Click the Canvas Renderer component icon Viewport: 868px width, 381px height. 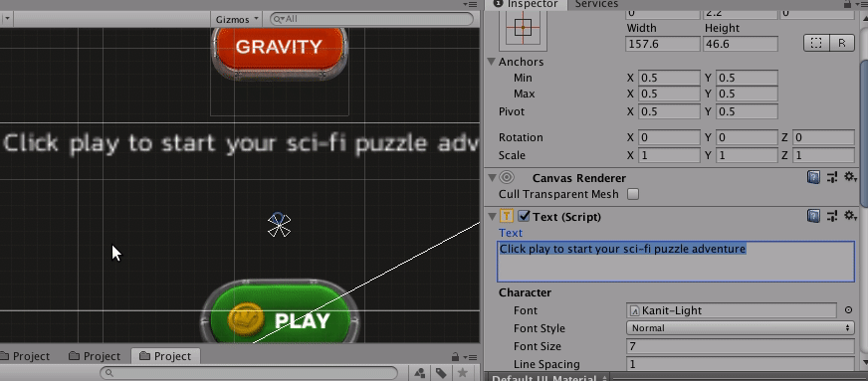click(507, 177)
